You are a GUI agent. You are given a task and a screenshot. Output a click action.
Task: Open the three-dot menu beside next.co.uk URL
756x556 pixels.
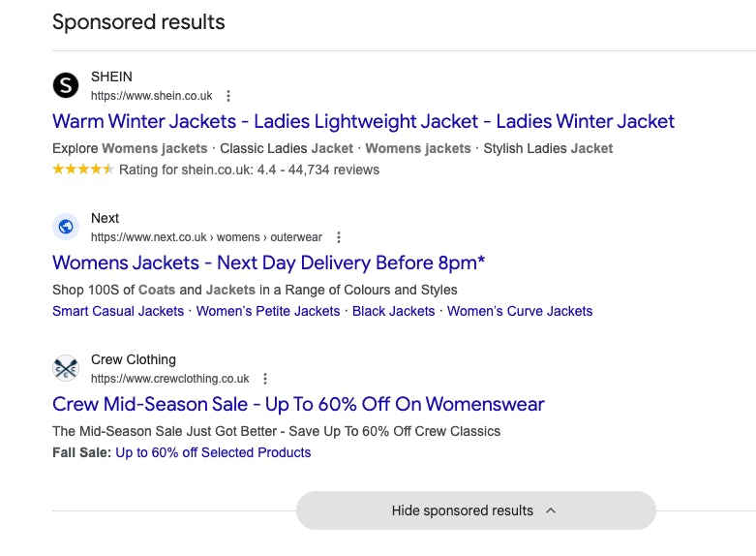tap(339, 237)
